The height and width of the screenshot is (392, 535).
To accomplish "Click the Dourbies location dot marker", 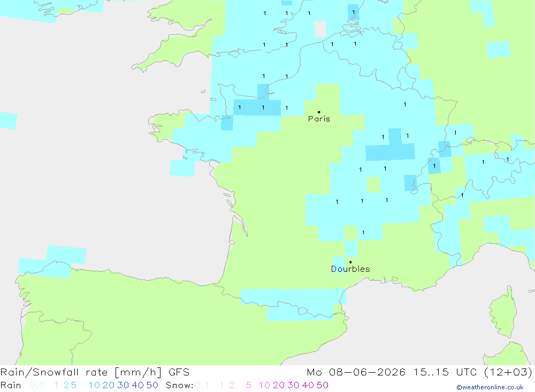I will 350,262.
